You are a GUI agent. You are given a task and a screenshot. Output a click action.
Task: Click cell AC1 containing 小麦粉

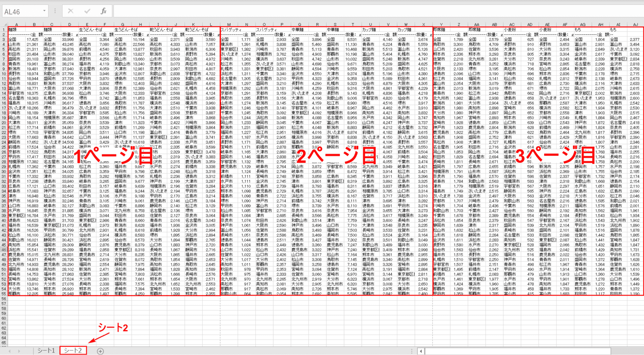coord(512,30)
